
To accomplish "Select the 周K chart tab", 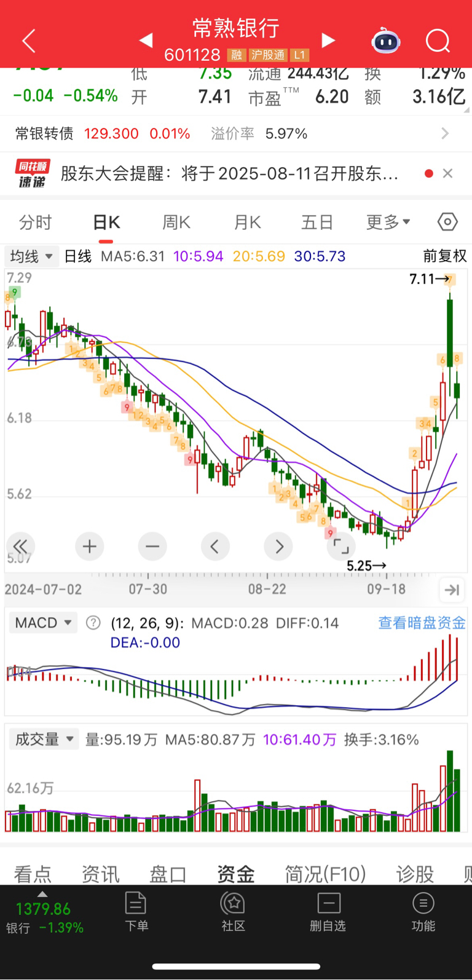I will 176,222.
